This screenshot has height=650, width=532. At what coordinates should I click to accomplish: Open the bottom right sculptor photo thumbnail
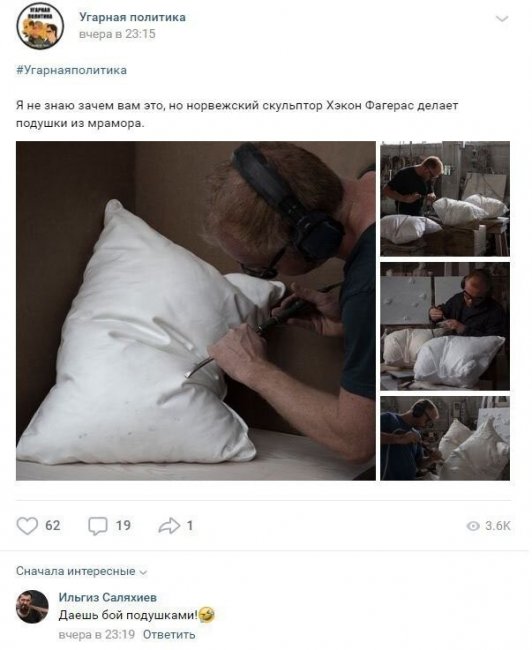click(445, 438)
